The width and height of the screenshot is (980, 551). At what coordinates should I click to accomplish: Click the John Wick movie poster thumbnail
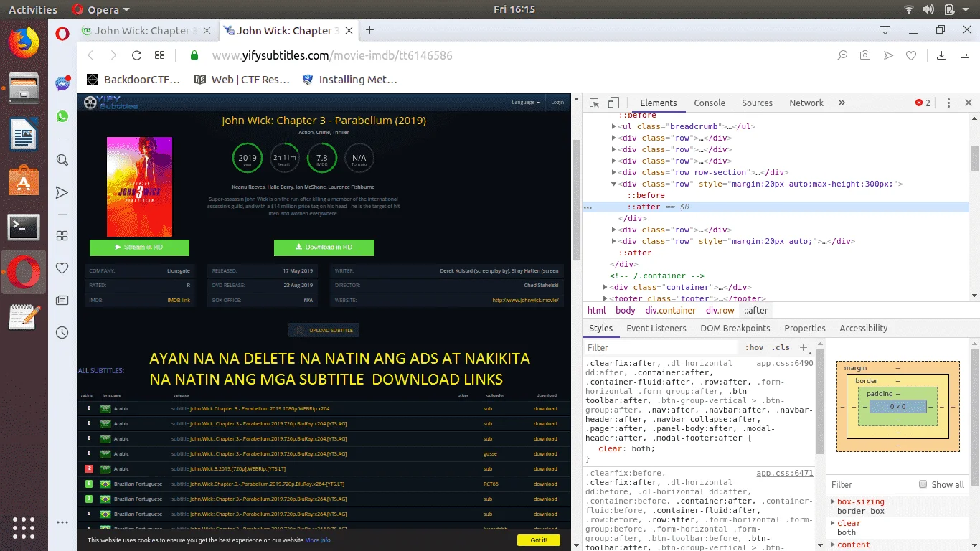pyautogui.click(x=139, y=187)
